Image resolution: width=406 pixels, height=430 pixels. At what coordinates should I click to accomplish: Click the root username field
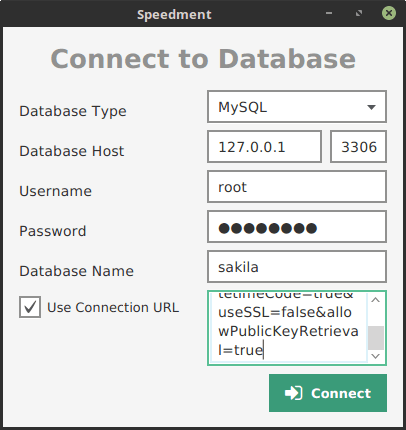[x=297, y=187]
